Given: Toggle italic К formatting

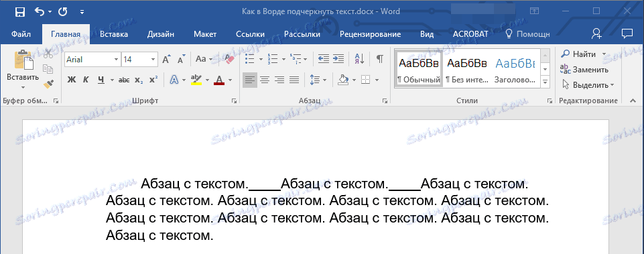Looking at the screenshot, I should coord(86,80).
